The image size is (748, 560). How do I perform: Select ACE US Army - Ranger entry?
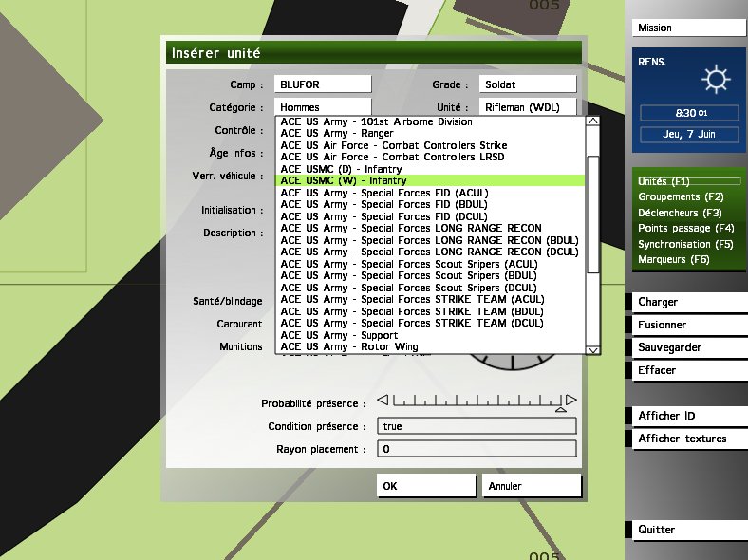click(x=430, y=133)
